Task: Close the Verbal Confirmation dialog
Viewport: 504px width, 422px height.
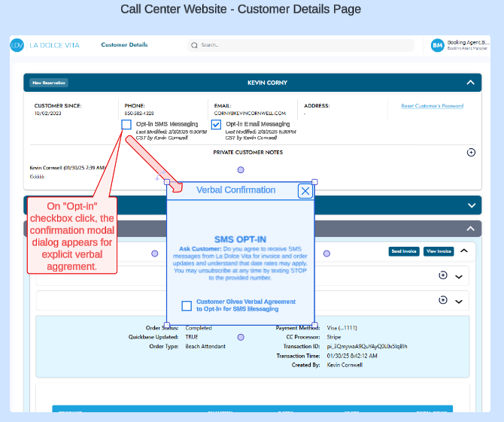Action: tap(305, 191)
